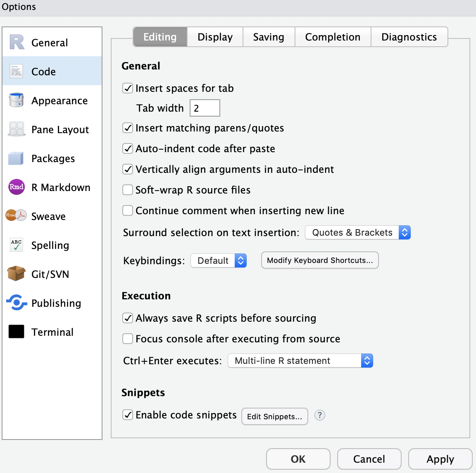
Task: Enable Continue comment when inserting new line
Action: click(x=128, y=210)
